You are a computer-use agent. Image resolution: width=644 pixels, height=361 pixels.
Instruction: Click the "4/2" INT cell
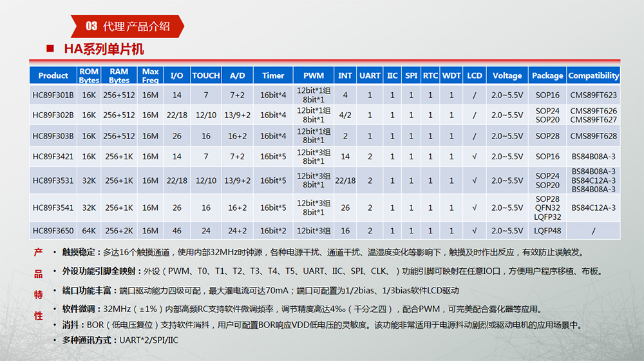pos(345,115)
